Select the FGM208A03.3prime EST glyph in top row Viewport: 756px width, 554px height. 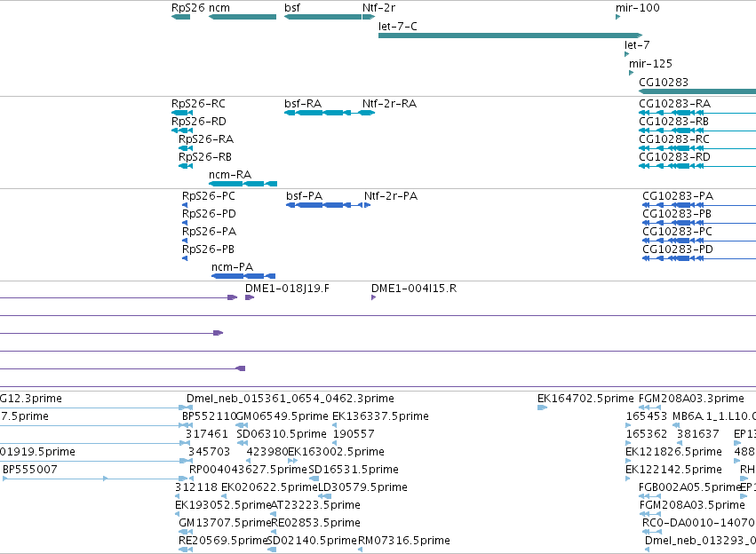(650, 408)
